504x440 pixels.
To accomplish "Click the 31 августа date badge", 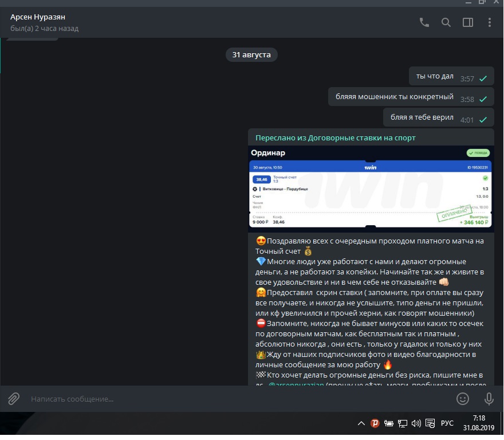I will click(251, 54).
